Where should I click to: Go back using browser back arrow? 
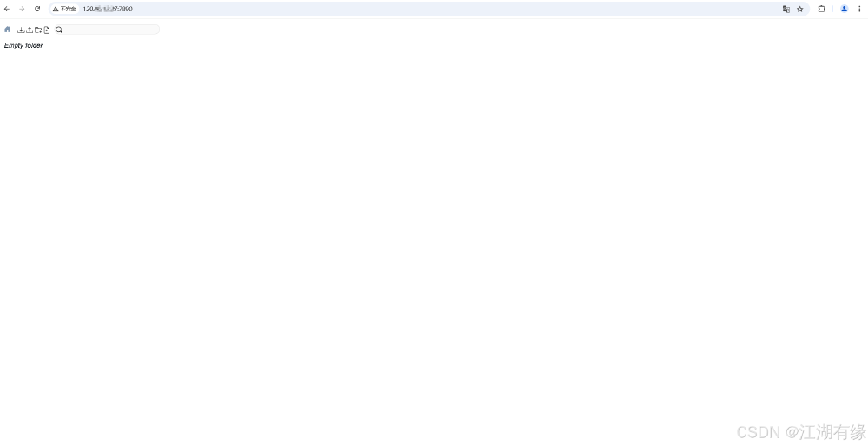click(x=7, y=9)
